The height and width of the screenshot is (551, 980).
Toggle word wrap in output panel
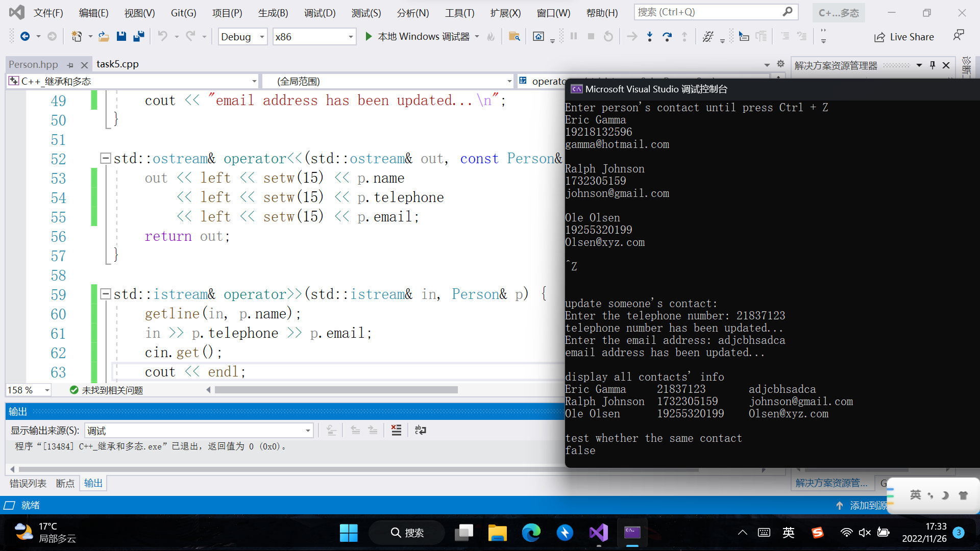point(420,430)
